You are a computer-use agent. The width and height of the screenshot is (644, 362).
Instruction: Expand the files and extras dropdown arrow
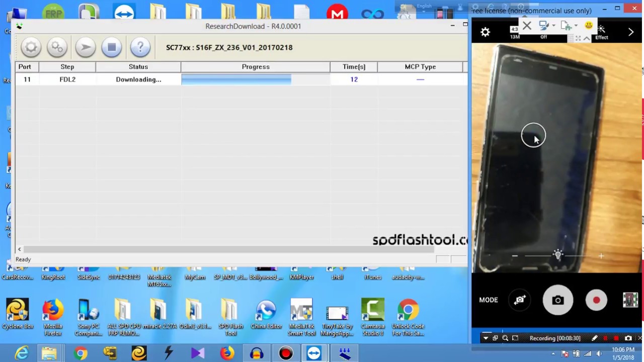click(576, 26)
